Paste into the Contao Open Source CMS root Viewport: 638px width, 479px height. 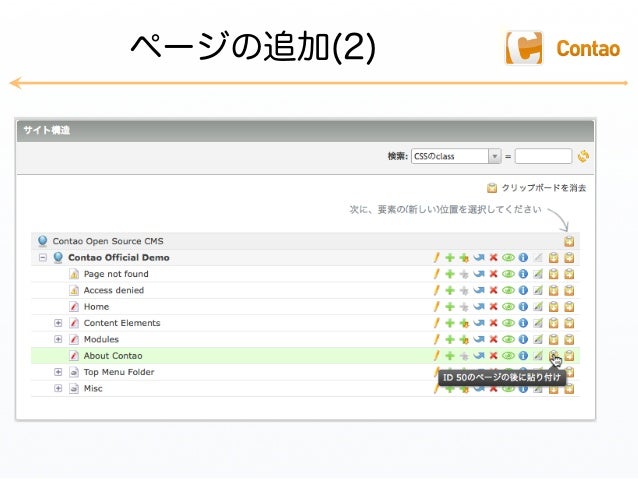point(569,241)
